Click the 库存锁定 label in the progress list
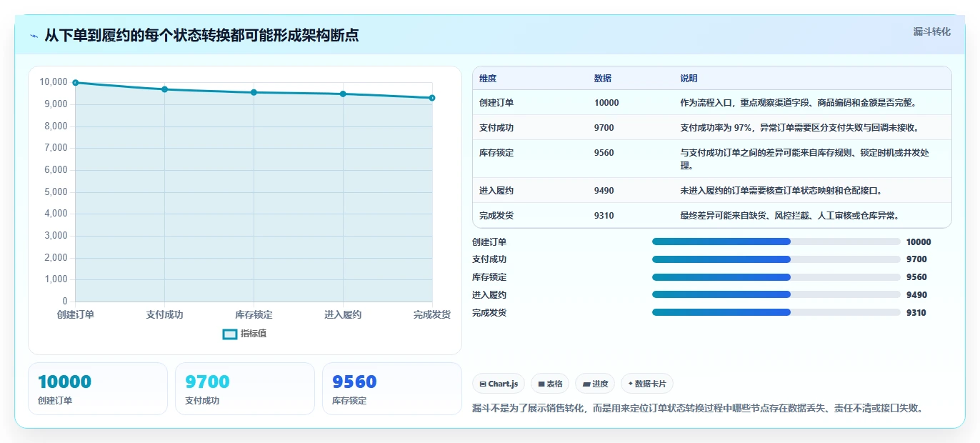This screenshot has height=443, width=980. [x=489, y=277]
